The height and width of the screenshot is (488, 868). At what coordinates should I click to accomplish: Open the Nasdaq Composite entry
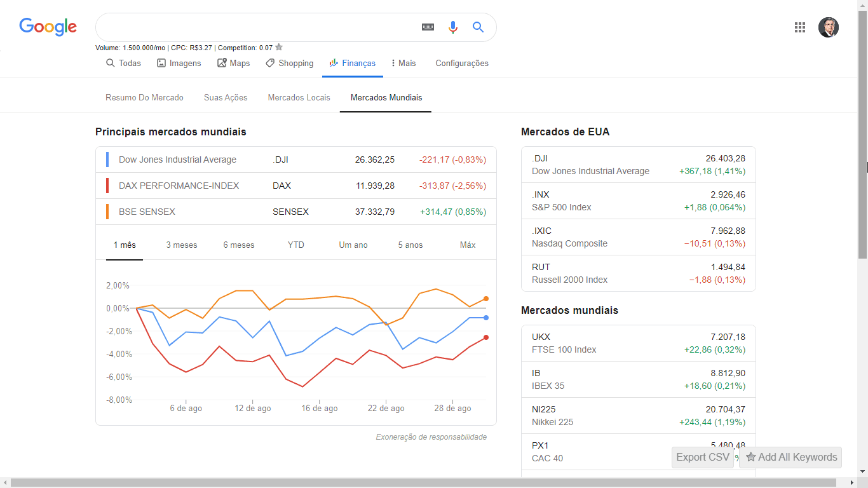[x=639, y=237]
